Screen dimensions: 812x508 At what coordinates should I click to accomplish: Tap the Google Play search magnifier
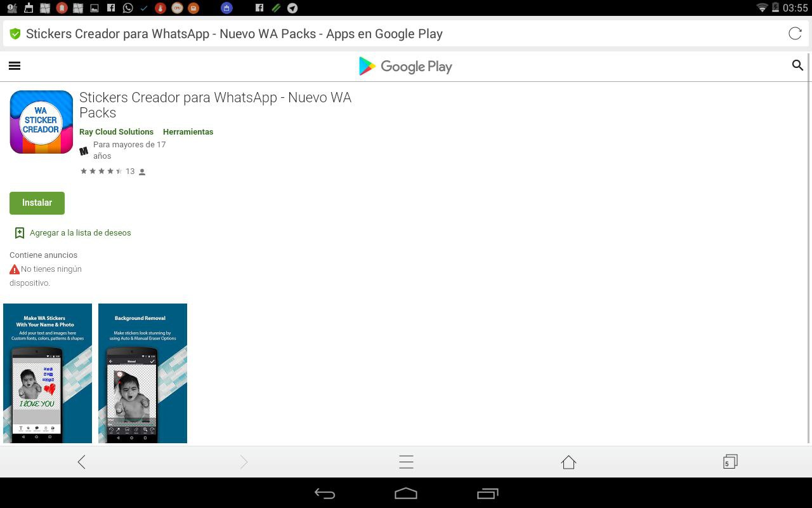(797, 65)
